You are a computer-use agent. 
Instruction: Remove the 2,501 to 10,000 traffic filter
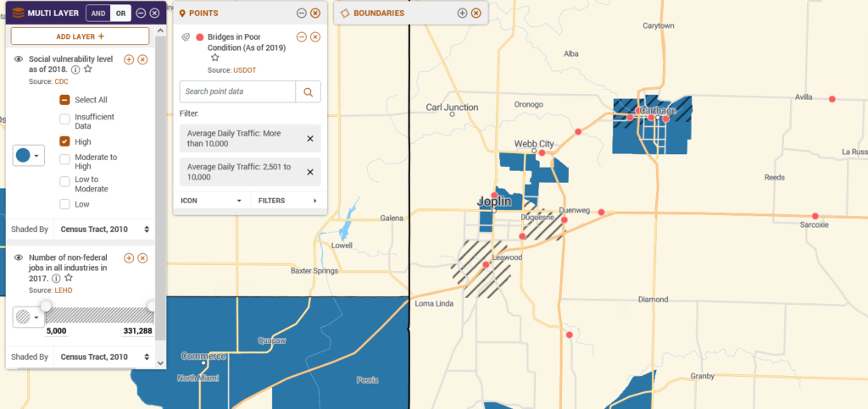pos(310,172)
